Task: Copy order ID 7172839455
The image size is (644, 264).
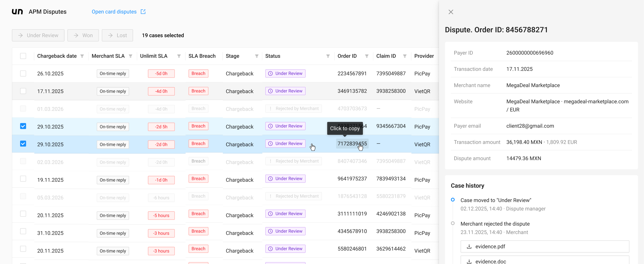Action: tap(352, 143)
